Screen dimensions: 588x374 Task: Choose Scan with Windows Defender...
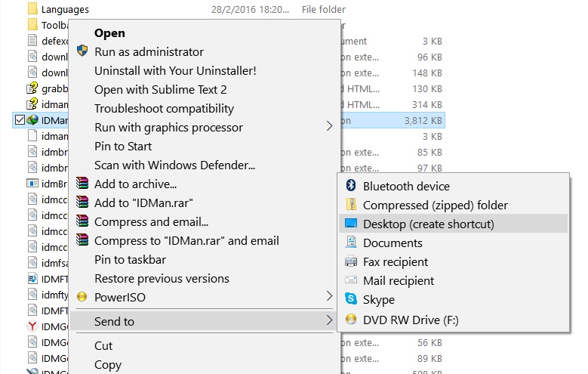pyautogui.click(x=174, y=165)
